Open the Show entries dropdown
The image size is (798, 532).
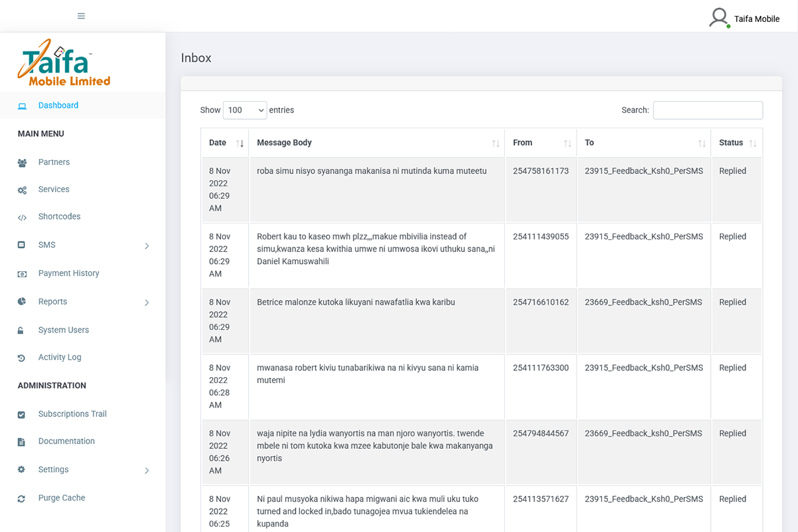245,110
